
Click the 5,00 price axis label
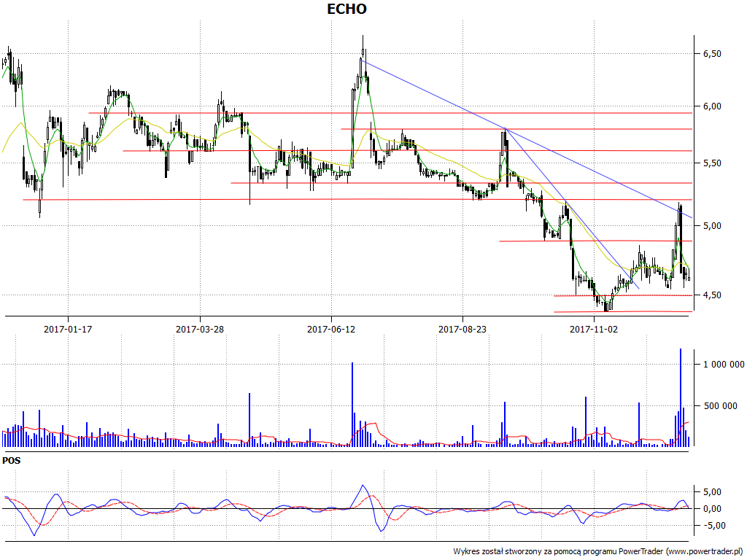click(712, 226)
